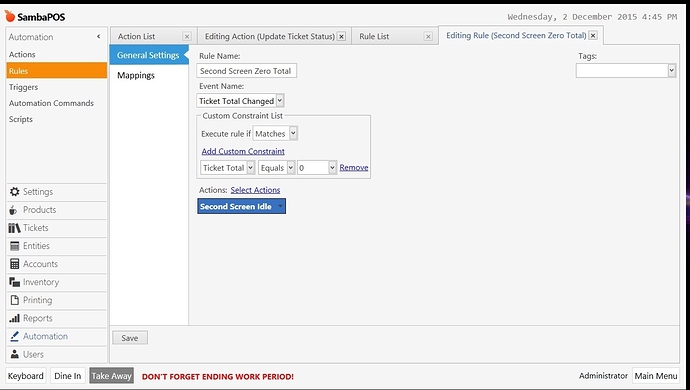This screenshot has height=390, width=690.
Task: Click the Remove constraint link
Action: click(354, 168)
